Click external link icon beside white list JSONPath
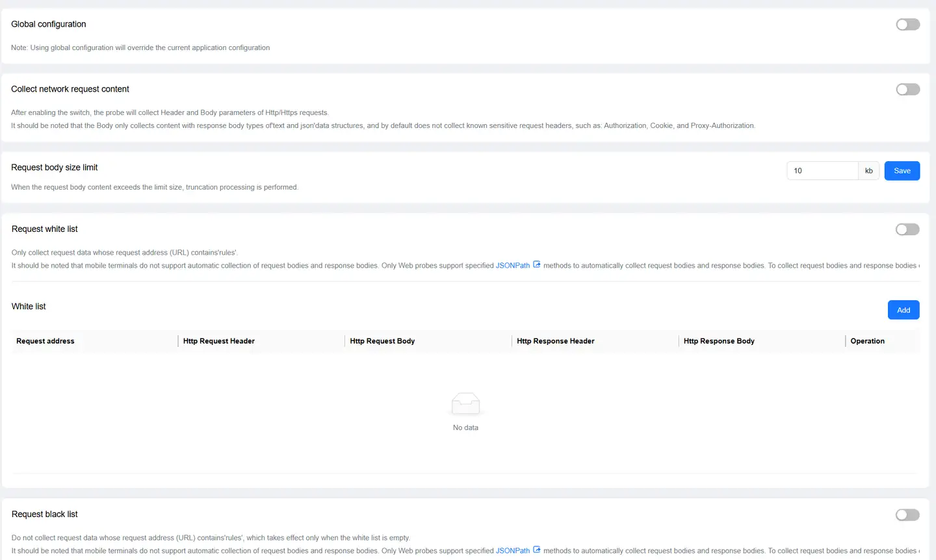This screenshot has height=560, width=936. coord(537,265)
